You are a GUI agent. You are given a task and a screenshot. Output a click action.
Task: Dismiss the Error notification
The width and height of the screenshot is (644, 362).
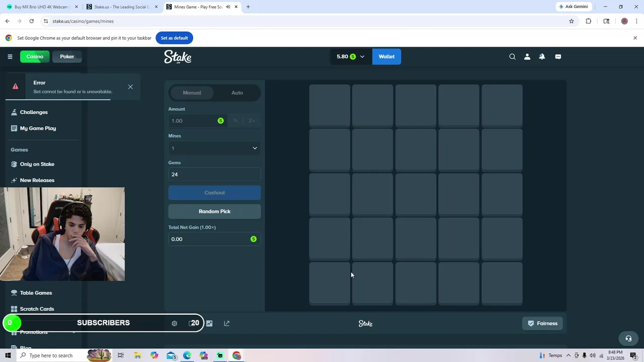pos(130,86)
